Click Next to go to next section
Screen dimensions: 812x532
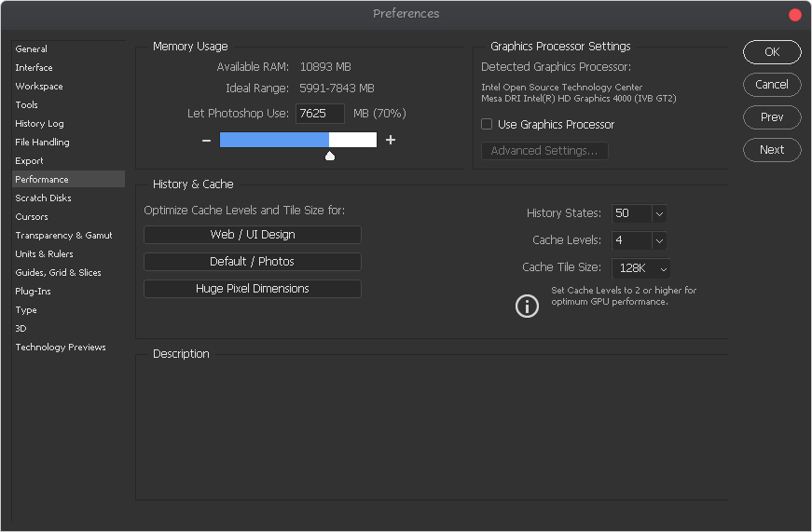point(772,150)
